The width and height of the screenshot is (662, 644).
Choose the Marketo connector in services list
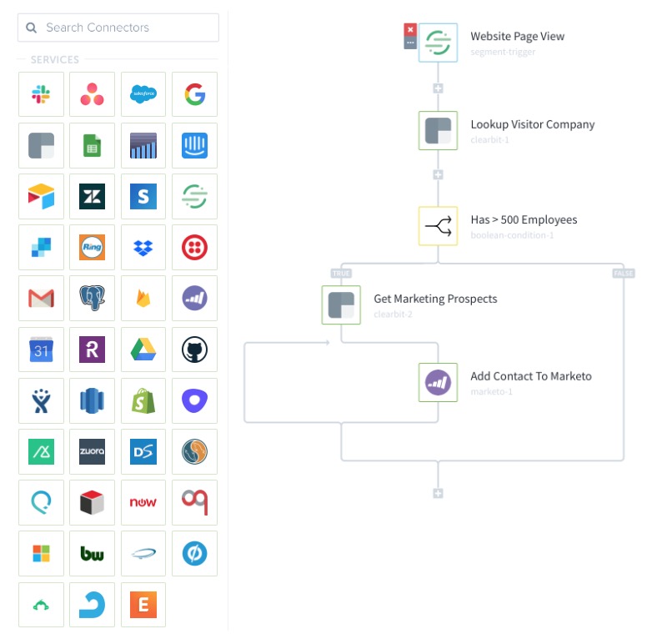tap(194, 298)
